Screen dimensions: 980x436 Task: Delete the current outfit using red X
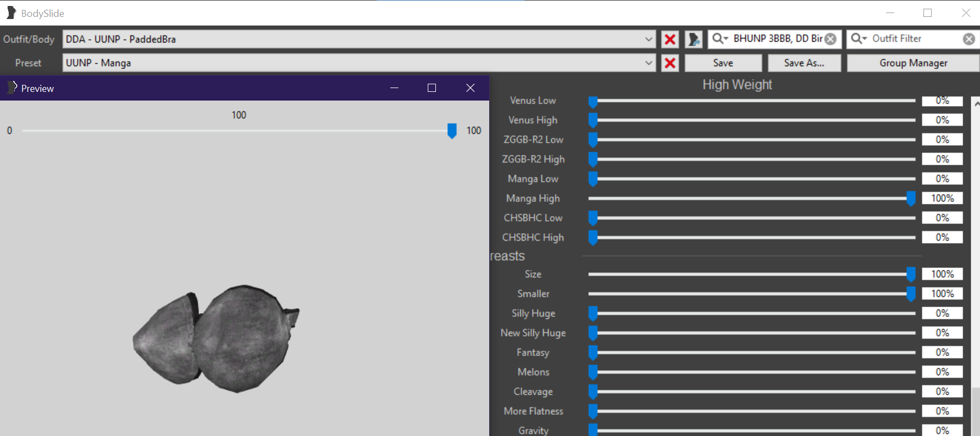(x=670, y=39)
